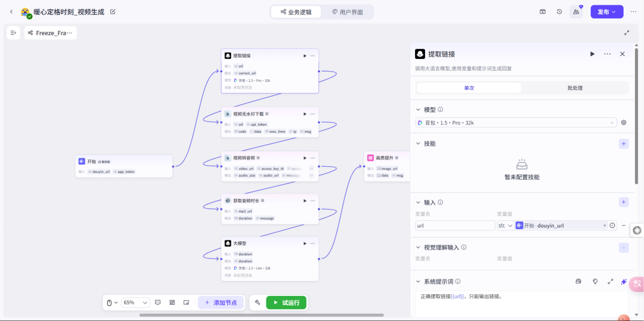
Task: Open the collaborators icon with diamond badge
Action: tap(576, 12)
